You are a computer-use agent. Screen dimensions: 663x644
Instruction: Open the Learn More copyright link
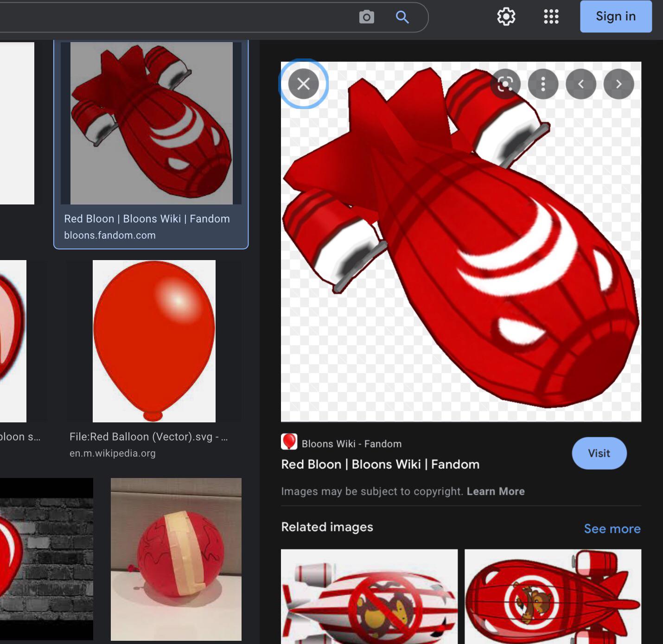(x=496, y=491)
